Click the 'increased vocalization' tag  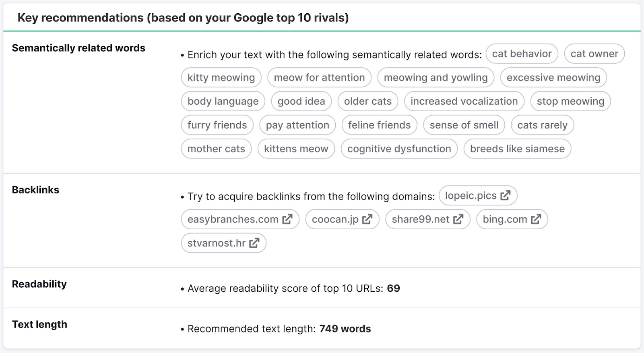464,101
